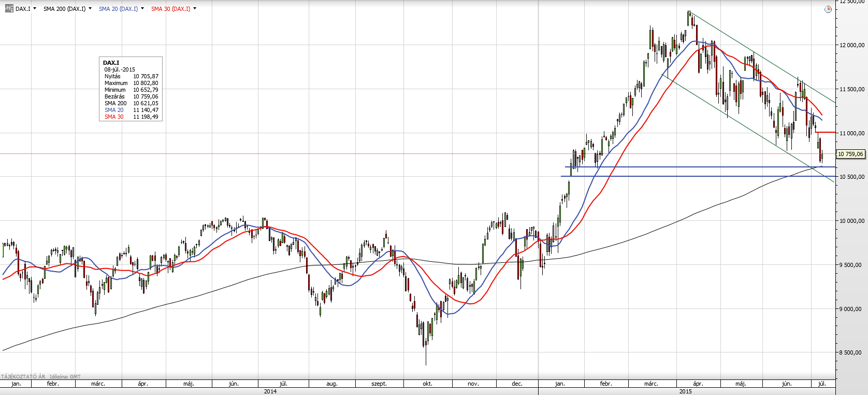Select the short red horizontal line at 11 000
The height and width of the screenshot is (395, 868).
[x=826, y=132]
